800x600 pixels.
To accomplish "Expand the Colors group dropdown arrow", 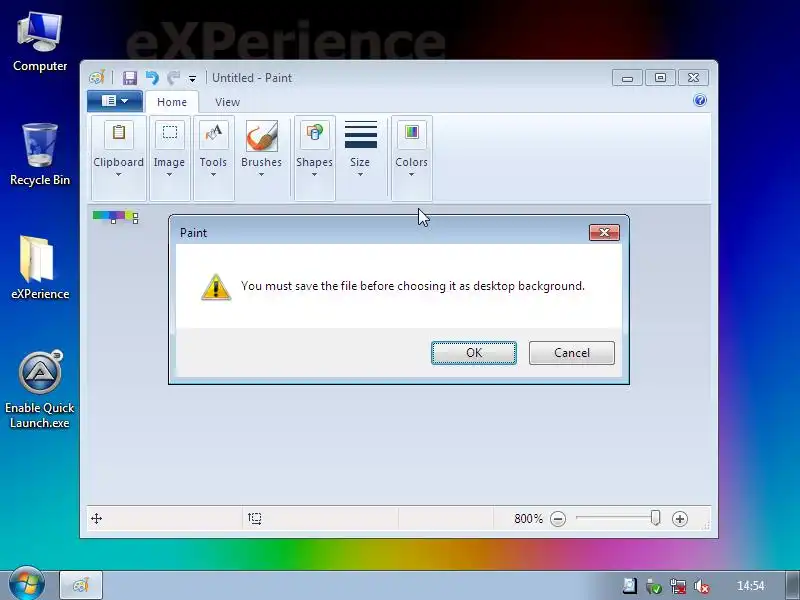I will [x=411, y=174].
